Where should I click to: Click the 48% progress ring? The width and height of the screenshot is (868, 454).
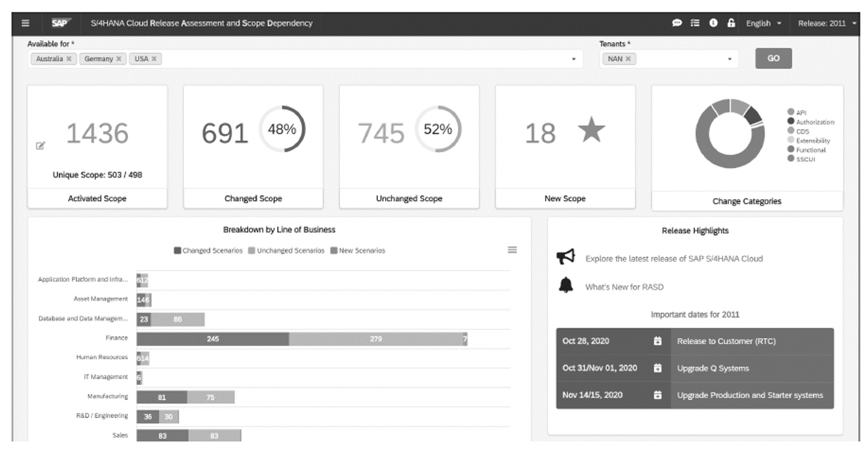[x=282, y=129]
